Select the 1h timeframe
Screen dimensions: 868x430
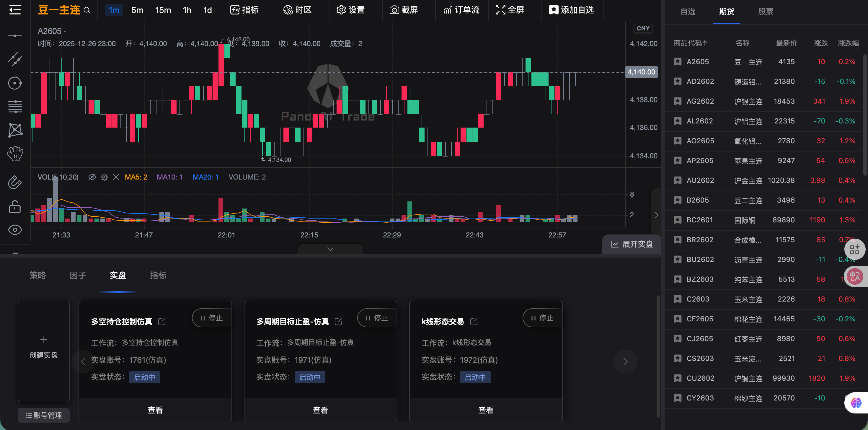click(187, 10)
